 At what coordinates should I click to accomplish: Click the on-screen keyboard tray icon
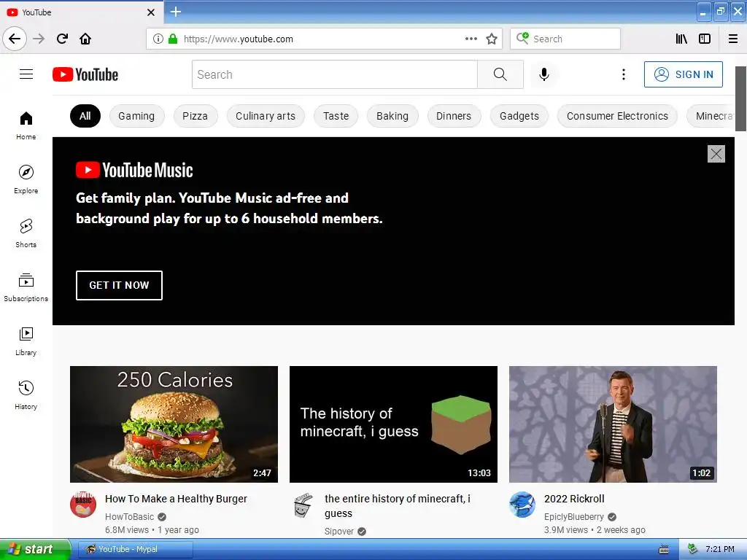point(664,550)
